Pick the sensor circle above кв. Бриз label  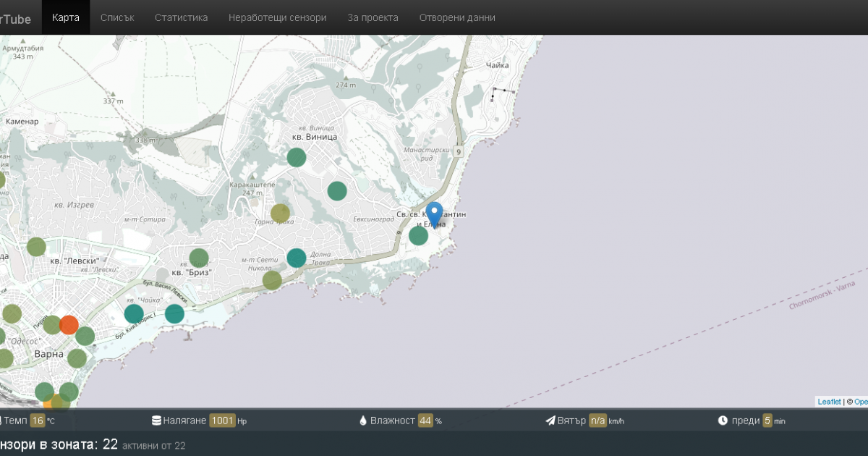(x=199, y=258)
